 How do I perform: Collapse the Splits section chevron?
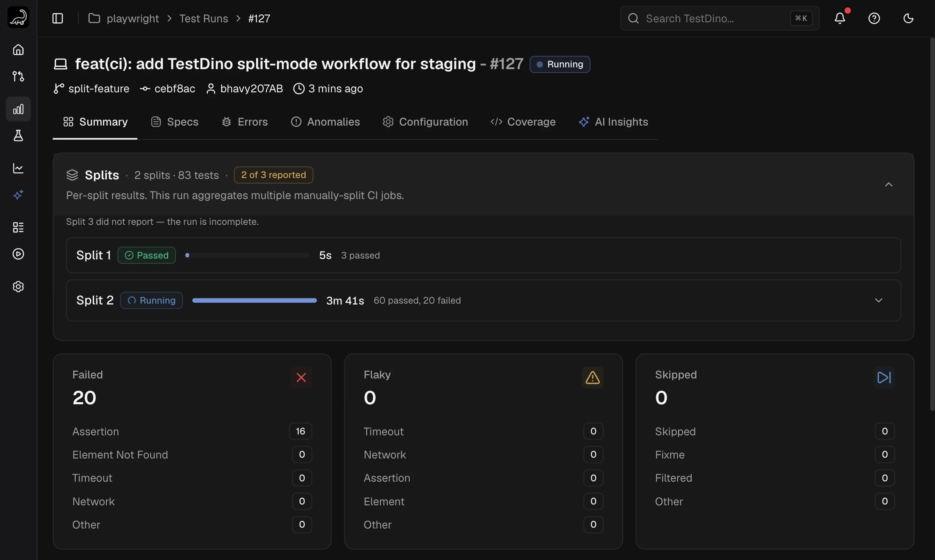(889, 184)
